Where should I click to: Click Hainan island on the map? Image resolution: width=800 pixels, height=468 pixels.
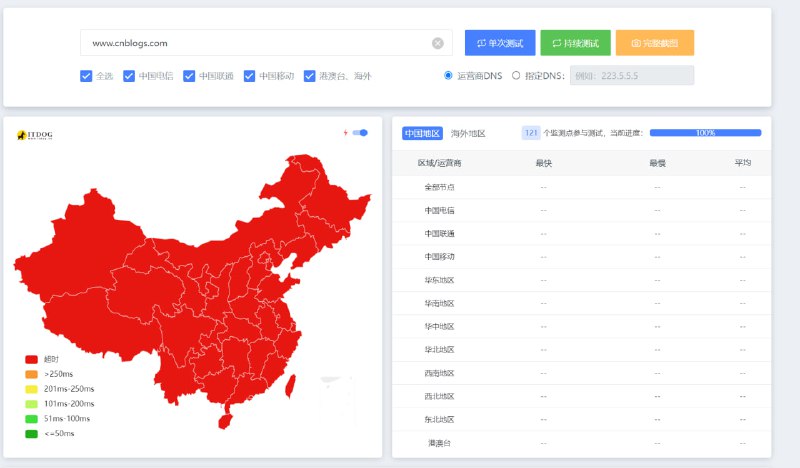(x=225, y=421)
